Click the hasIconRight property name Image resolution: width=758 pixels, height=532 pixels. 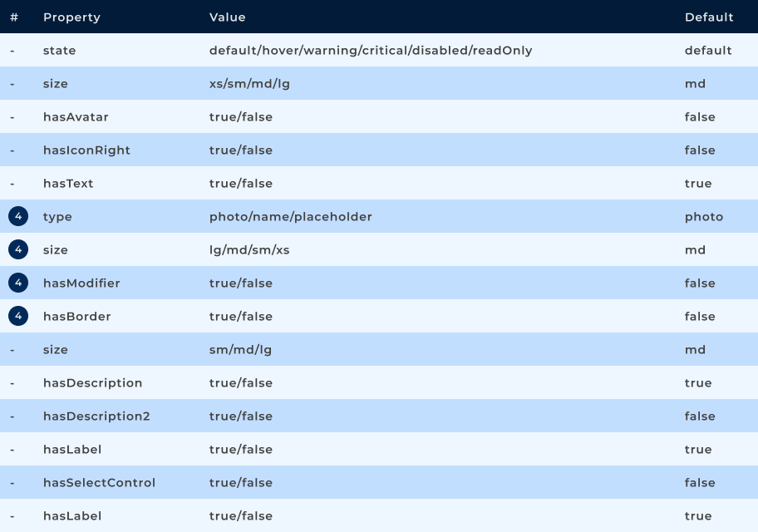coord(86,150)
